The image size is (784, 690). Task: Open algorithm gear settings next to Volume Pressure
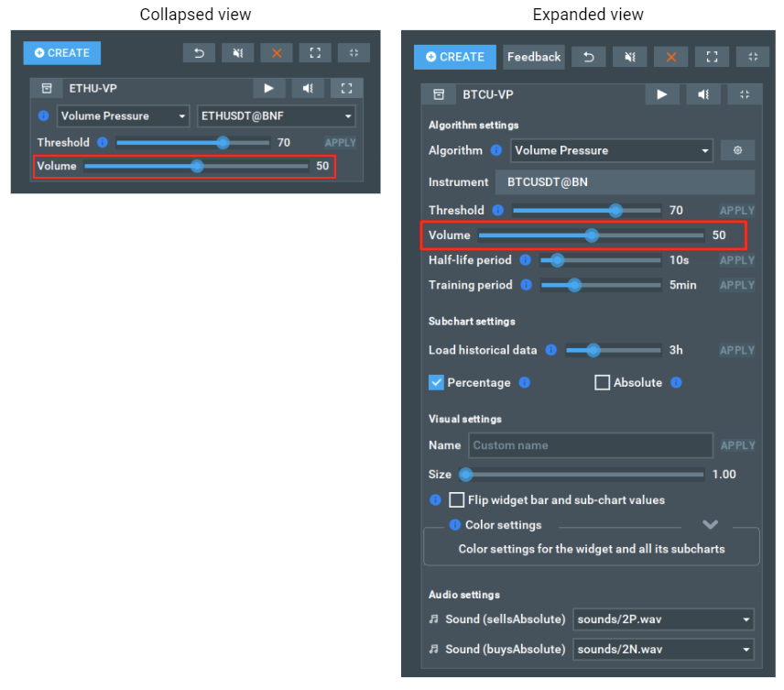737,150
